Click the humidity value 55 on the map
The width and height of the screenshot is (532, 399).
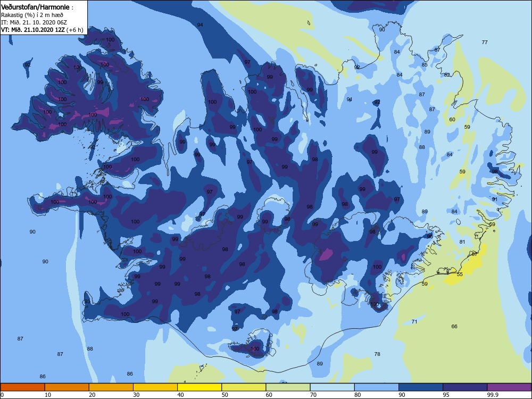[x=460, y=274]
